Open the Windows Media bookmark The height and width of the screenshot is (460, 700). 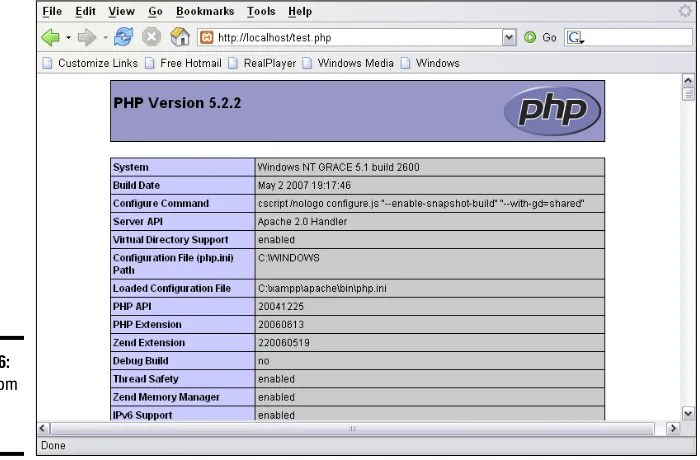coord(355,63)
